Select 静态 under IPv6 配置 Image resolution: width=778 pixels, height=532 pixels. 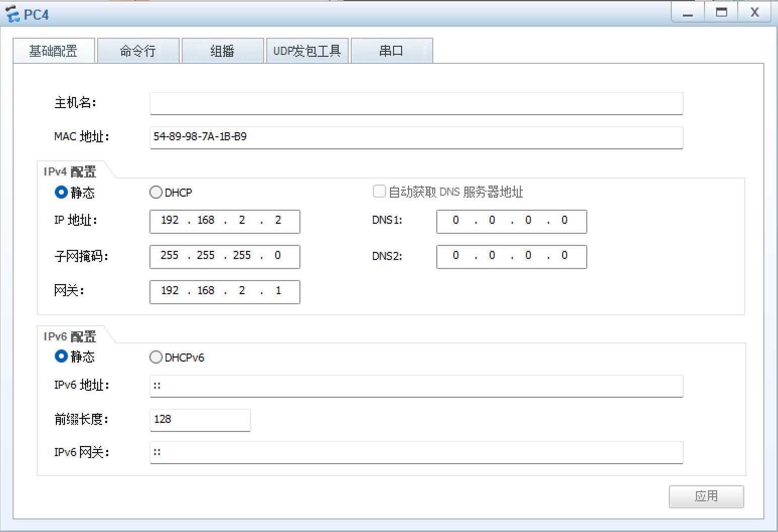[61, 357]
